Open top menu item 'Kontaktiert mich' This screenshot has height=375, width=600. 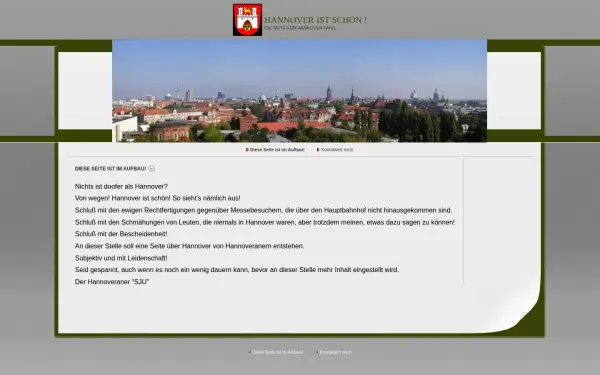337,150
